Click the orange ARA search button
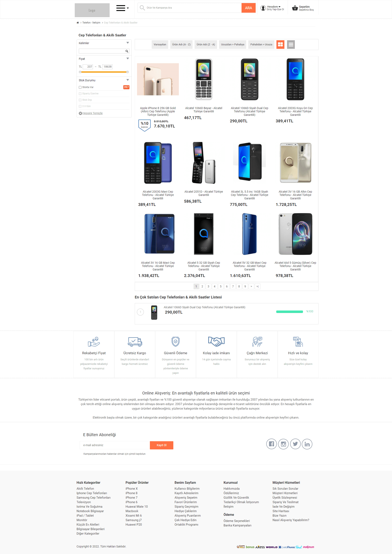392x554 pixels. coord(248,8)
